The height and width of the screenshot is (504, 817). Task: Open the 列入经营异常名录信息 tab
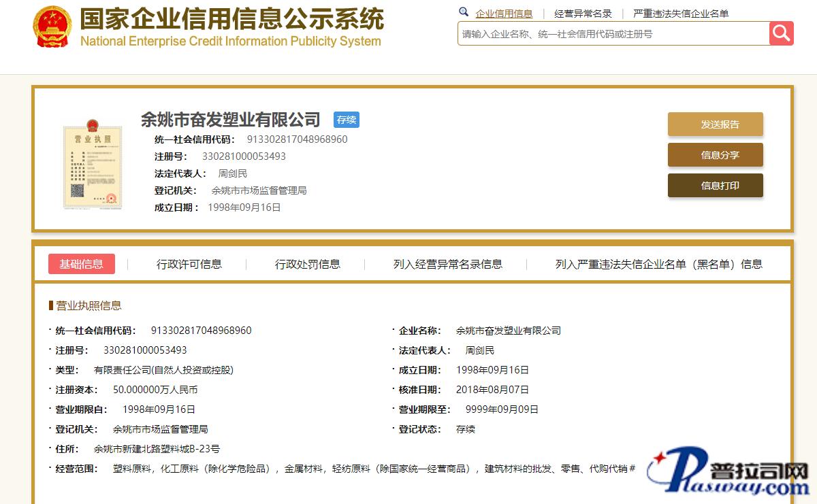(448, 264)
